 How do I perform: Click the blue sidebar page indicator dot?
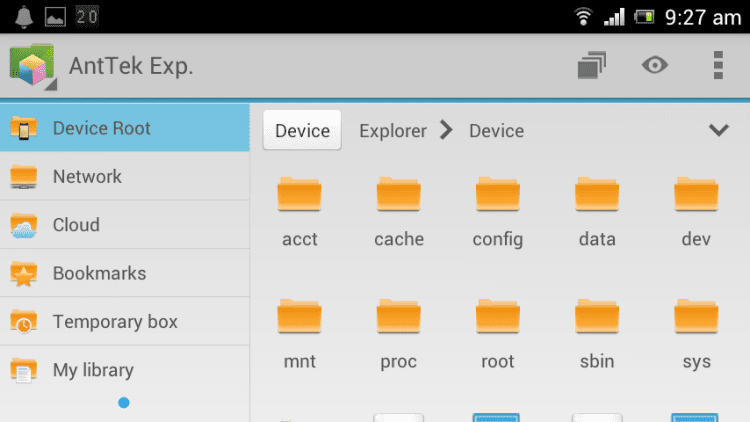pyautogui.click(x=124, y=403)
